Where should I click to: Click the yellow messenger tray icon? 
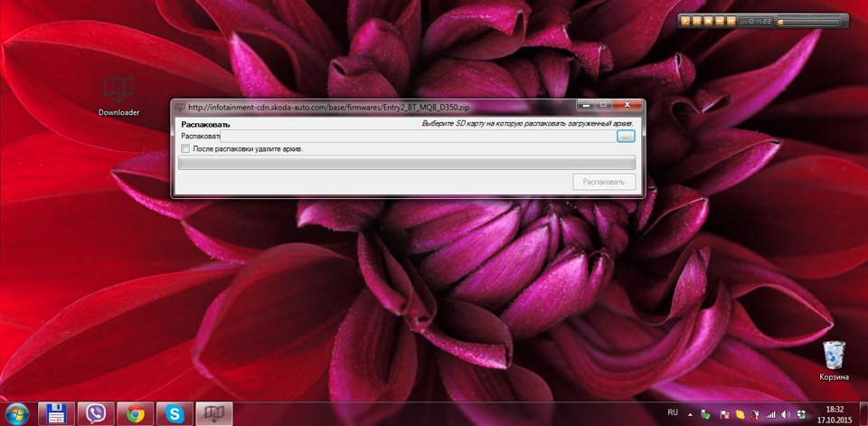tap(741, 414)
